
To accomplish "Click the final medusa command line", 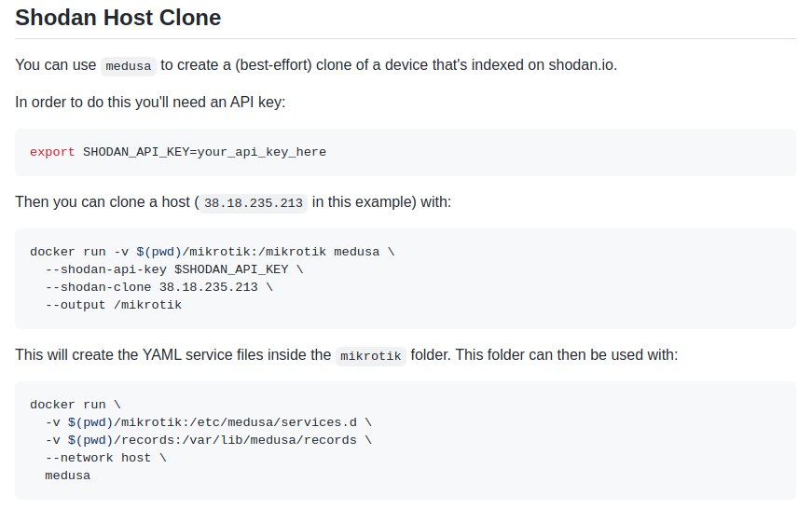I will coord(68,476).
